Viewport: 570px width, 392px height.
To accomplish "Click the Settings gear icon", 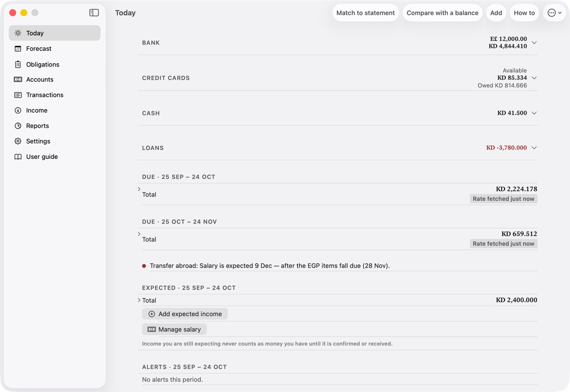I will coord(18,141).
